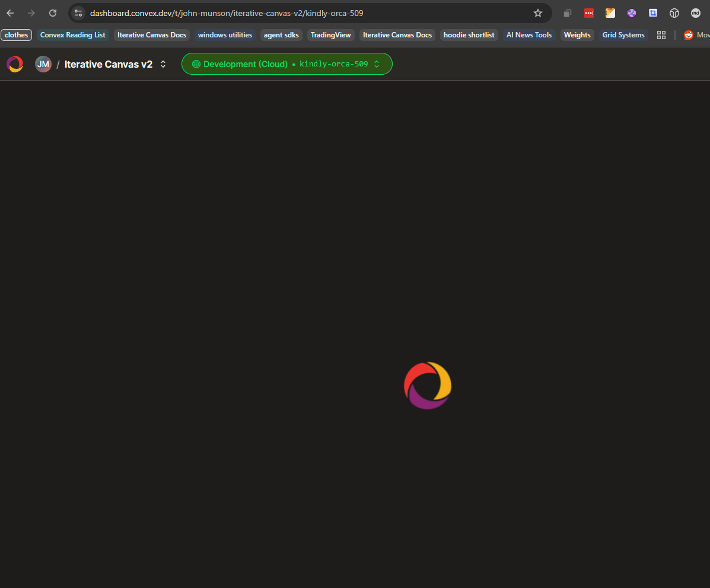The height and width of the screenshot is (588, 710).
Task: Open site information icon in address bar
Action: (x=78, y=13)
